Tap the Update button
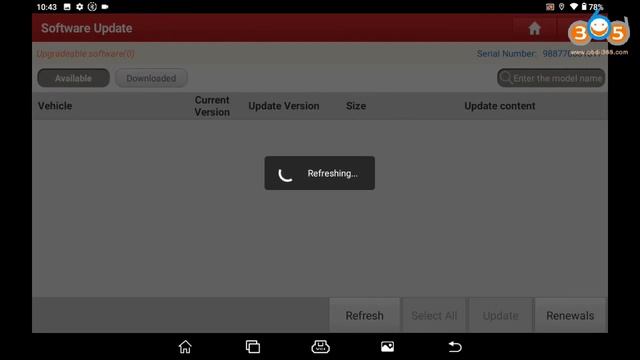 tap(500, 316)
